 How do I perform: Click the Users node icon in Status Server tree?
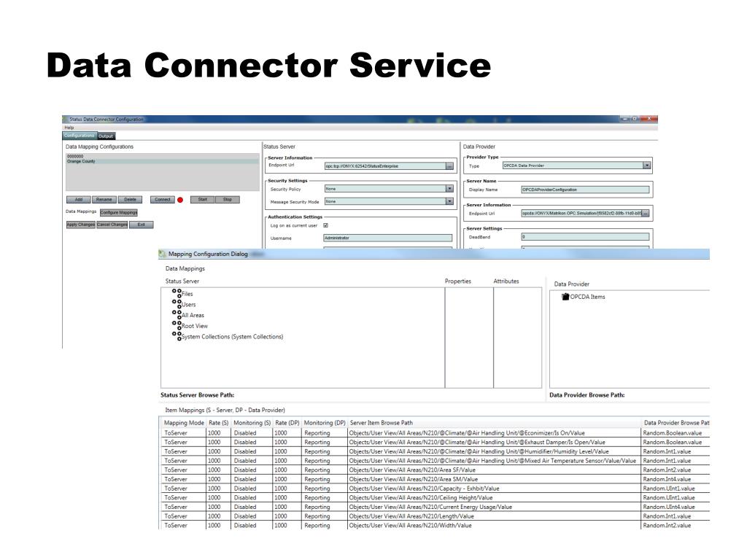[177, 304]
